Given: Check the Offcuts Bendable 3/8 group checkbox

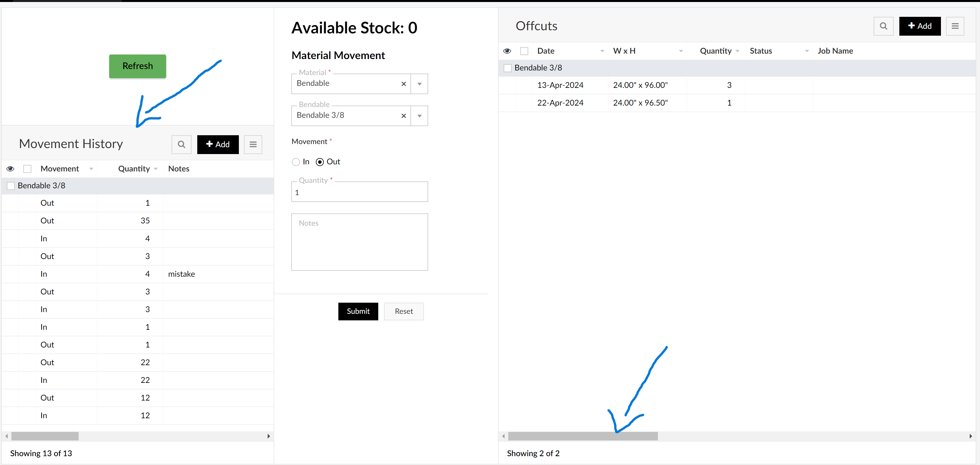Looking at the screenshot, I should (x=507, y=68).
